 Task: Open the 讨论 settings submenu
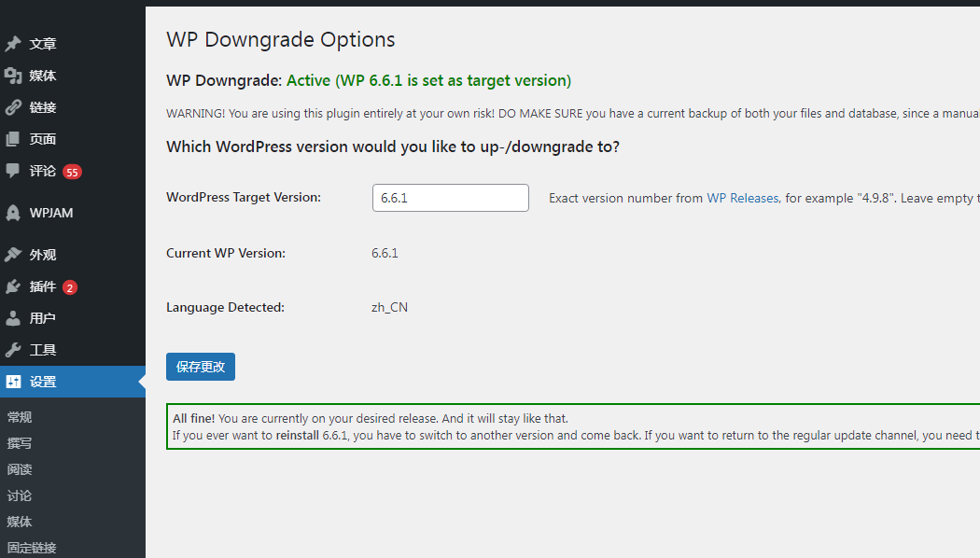point(20,495)
